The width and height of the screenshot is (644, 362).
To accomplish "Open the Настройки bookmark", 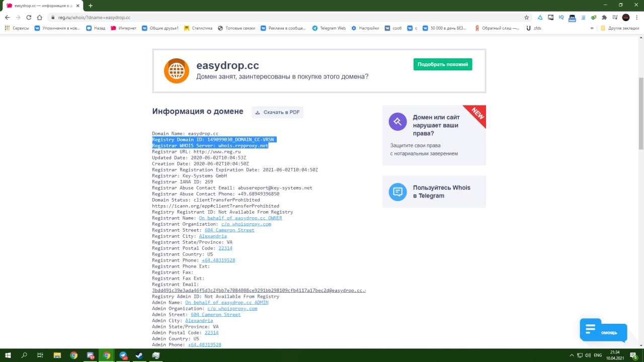I will tap(365, 28).
